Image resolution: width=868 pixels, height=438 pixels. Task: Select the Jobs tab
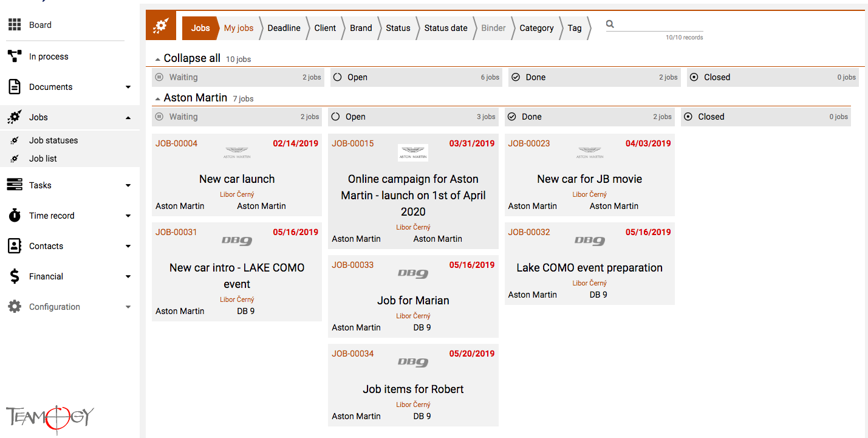pos(200,28)
